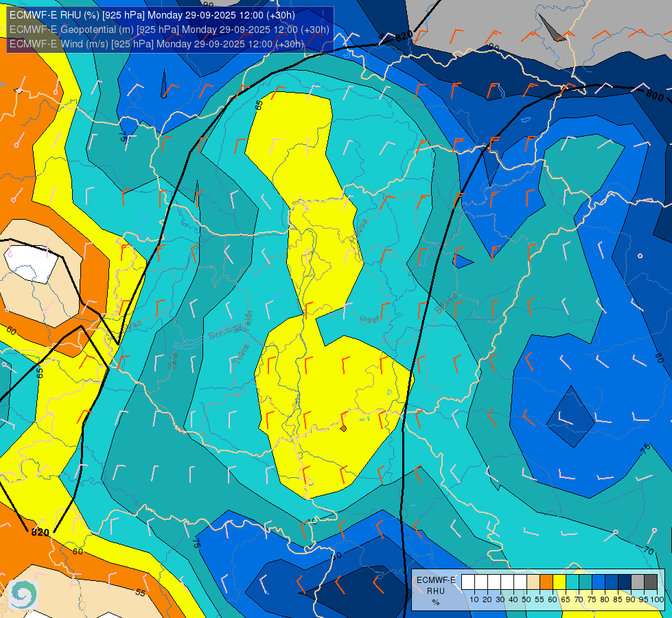This screenshot has width=672, height=618.
Task: Click the '80' humidity contour label on the right edge
Action: pos(659,358)
